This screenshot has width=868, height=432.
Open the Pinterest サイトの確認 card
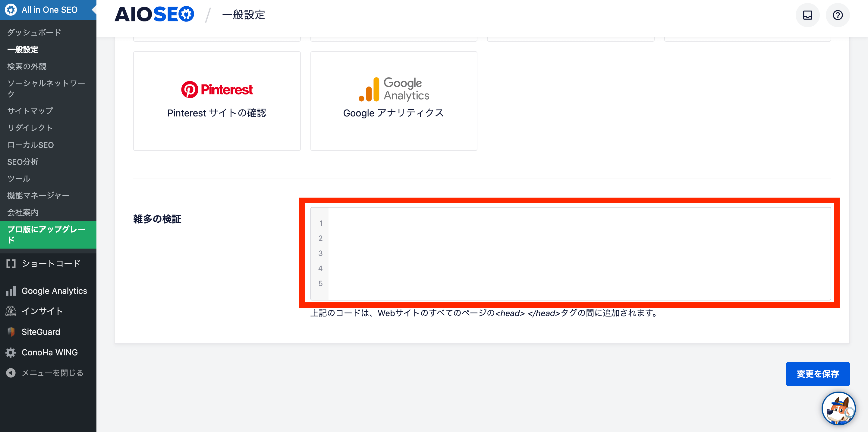point(217,101)
